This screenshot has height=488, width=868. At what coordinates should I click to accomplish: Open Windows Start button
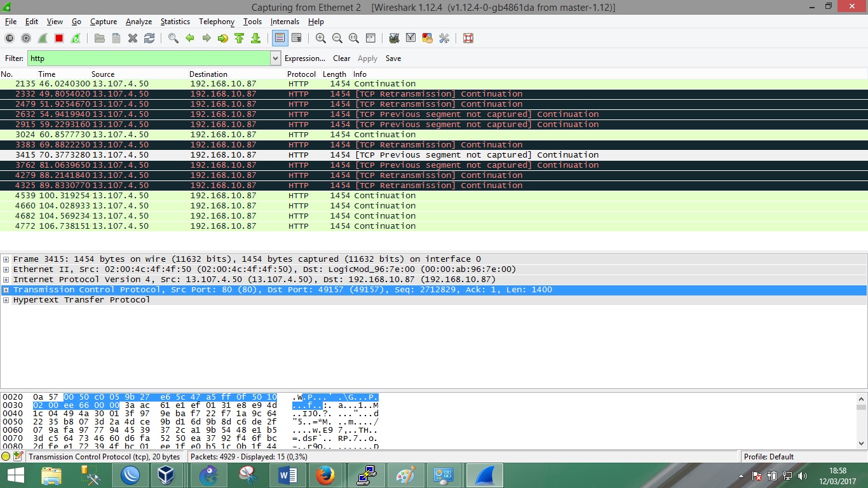pos(16,475)
